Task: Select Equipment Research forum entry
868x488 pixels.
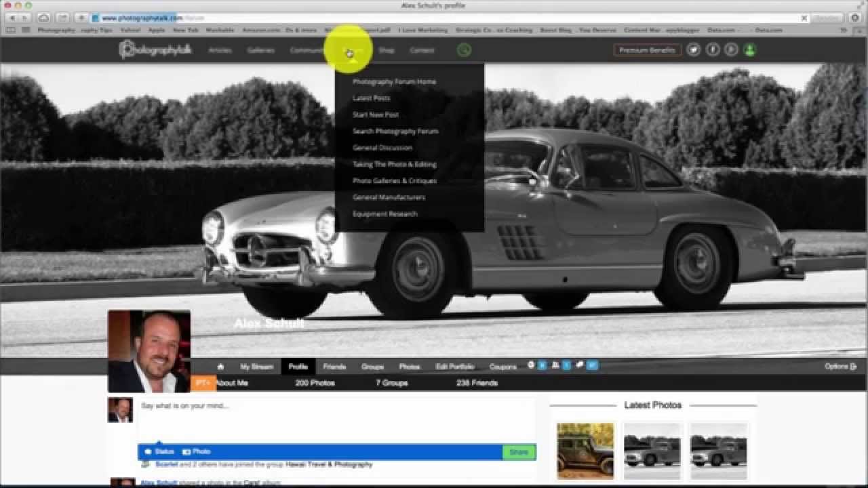Action: point(384,214)
